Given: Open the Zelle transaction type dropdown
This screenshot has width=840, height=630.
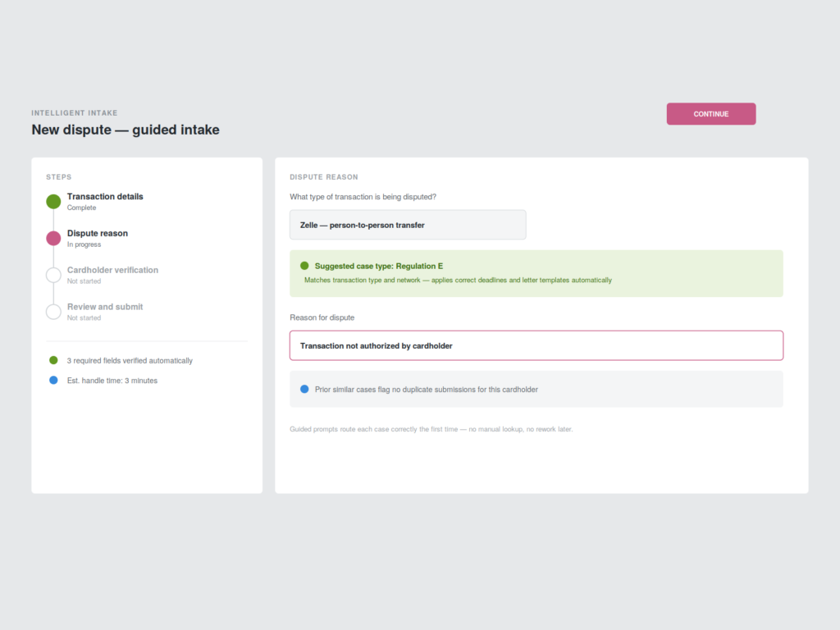Looking at the screenshot, I should coord(408,225).
